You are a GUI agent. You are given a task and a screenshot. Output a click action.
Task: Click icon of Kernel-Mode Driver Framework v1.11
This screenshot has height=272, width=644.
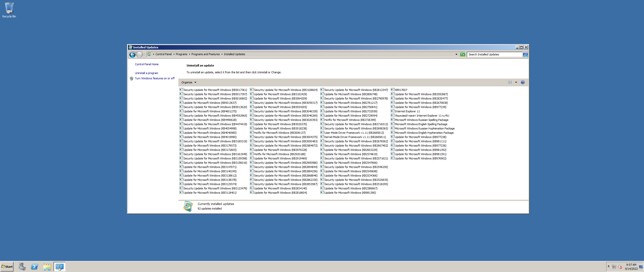click(322, 137)
